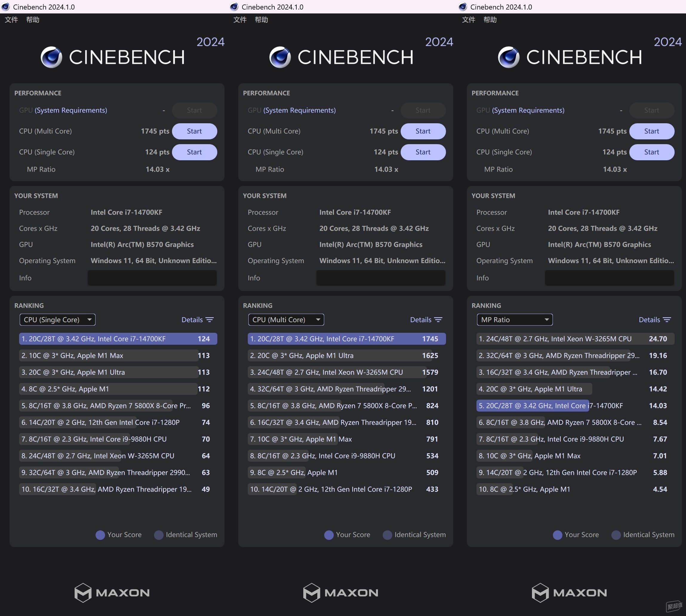
Task: Select single-core row Threadripper 19... 49
Action: [118, 489]
